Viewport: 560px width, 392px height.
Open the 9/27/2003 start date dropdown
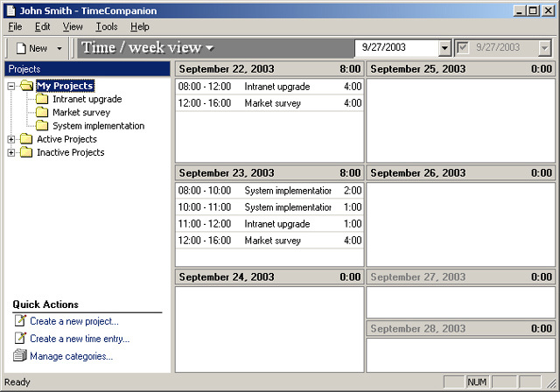[x=444, y=48]
